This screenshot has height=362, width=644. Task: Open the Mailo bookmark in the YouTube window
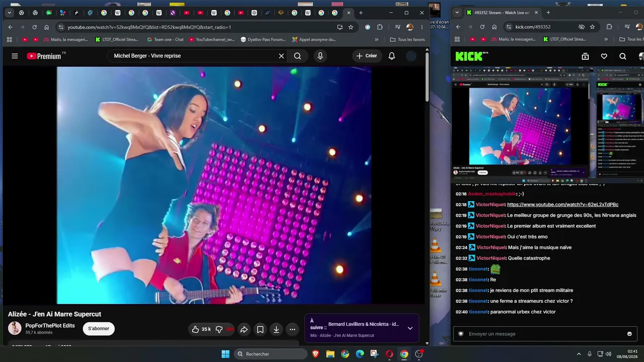pyautogui.click(x=65, y=39)
